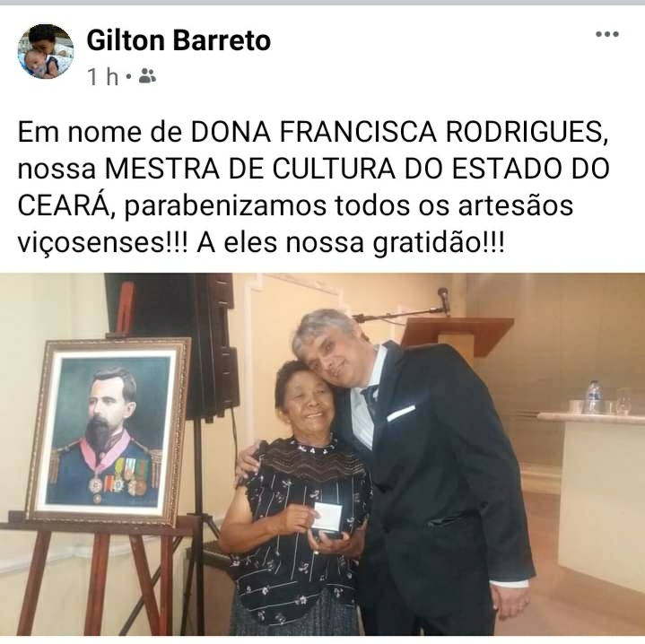The image size is (645, 644).
Task: Click the smiling woman's face in photo
Action: tap(308, 401)
